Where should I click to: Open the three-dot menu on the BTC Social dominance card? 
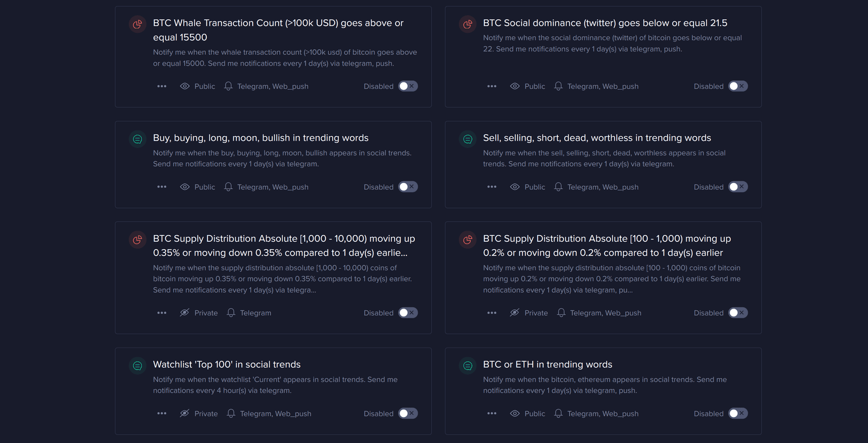(x=492, y=86)
